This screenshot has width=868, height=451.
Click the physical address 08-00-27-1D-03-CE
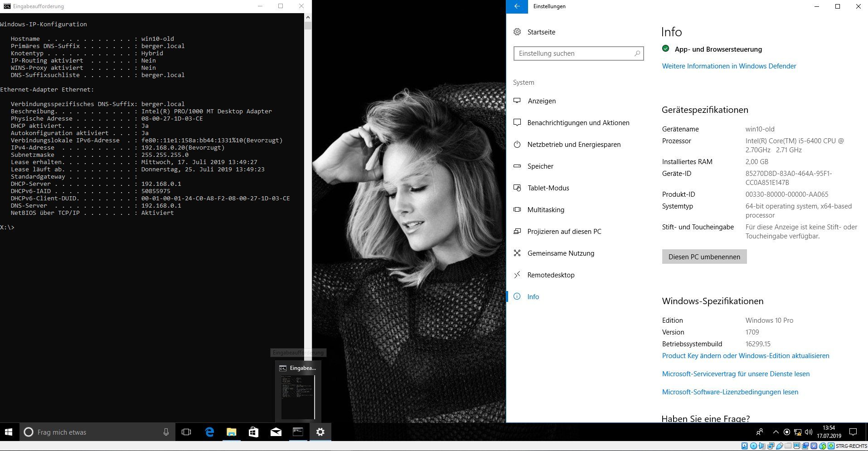click(x=172, y=118)
